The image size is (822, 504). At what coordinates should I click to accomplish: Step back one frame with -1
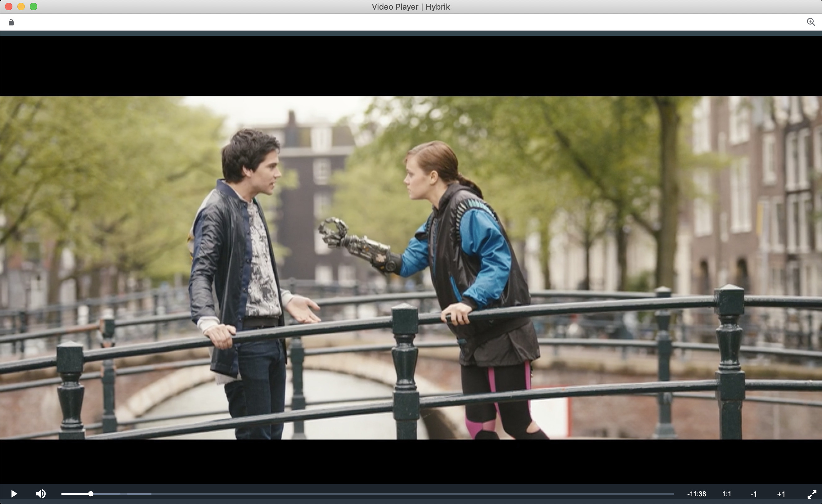coord(754,494)
